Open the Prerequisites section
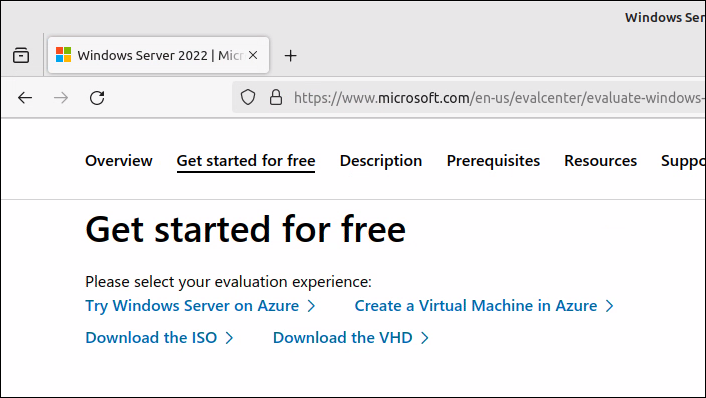The image size is (706, 398). [x=493, y=161]
